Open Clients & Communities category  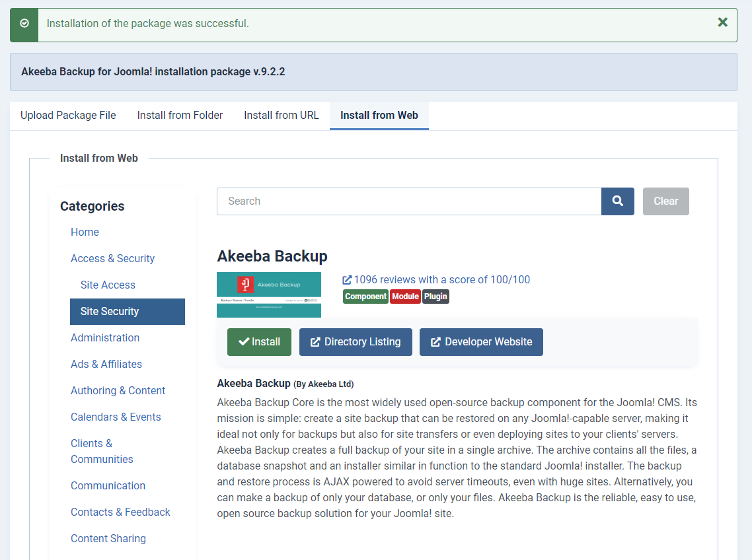[x=102, y=451]
